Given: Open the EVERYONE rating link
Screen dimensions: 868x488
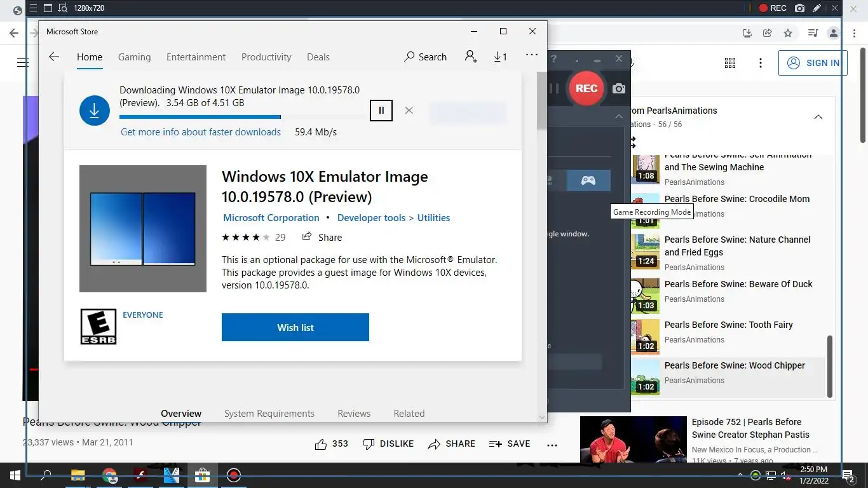Looking at the screenshot, I should tap(143, 315).
